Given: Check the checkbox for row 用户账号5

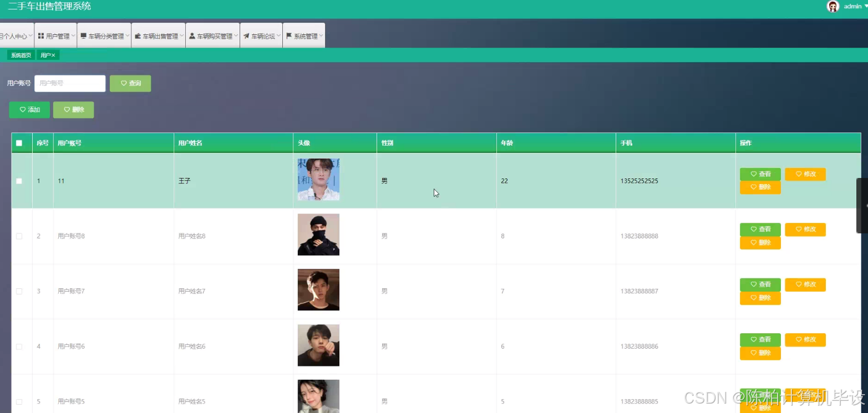Looking at the screenshot, I should point(19,401).
